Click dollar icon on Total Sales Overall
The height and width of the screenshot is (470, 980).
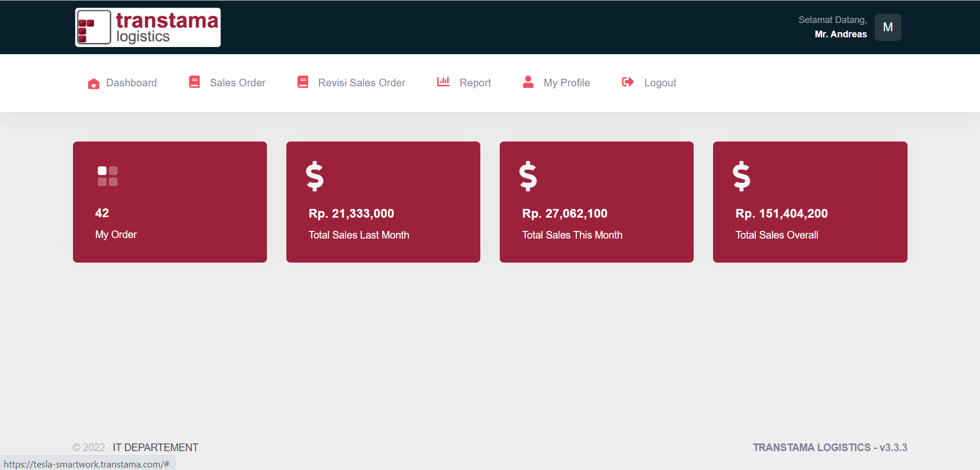tap(742, 176)
